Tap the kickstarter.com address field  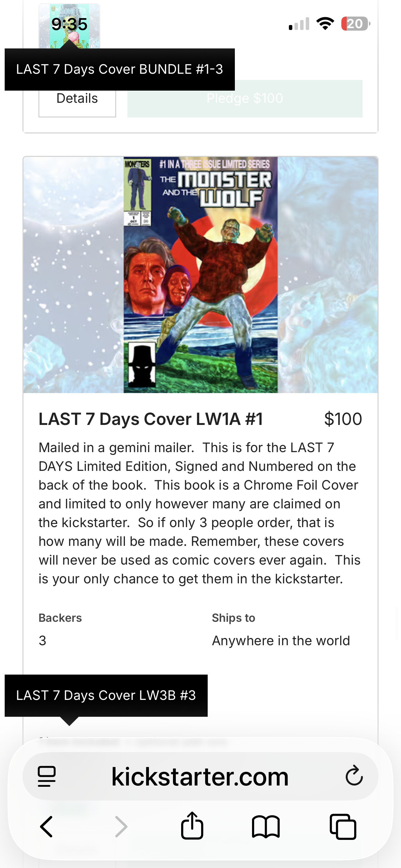[x=200, y=776]
